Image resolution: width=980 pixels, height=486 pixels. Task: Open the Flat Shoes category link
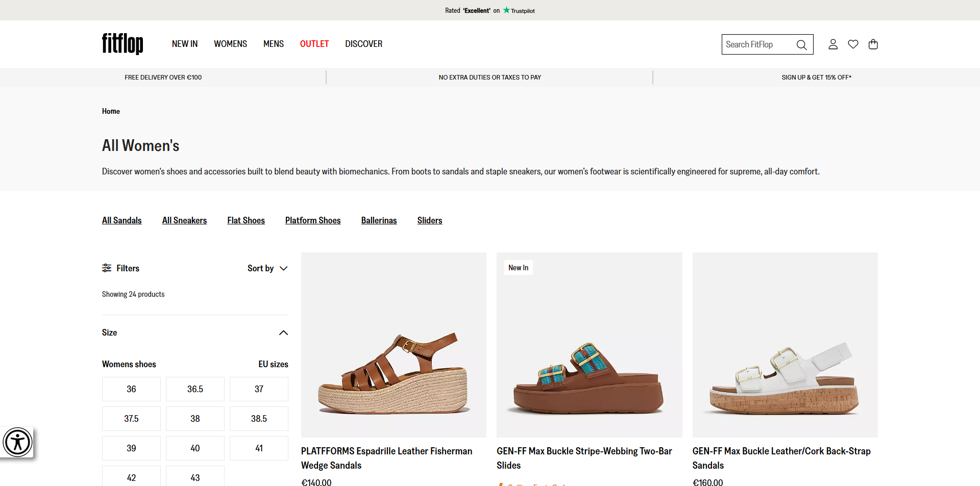pos(246,220)
